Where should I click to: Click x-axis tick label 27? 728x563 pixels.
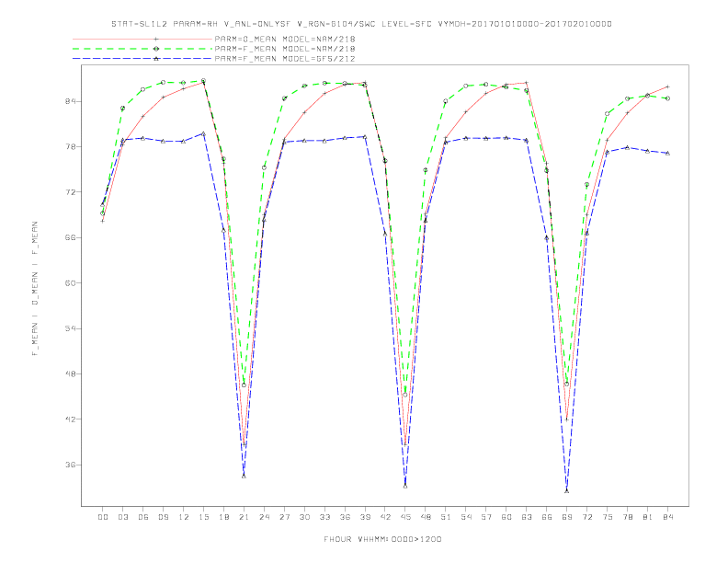pos(284,517)
